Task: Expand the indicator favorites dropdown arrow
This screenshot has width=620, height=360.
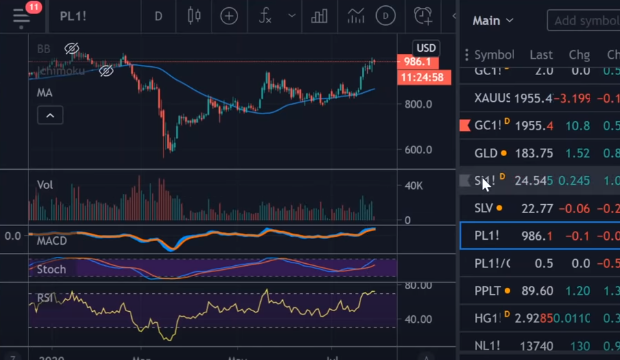Action: 292,16
